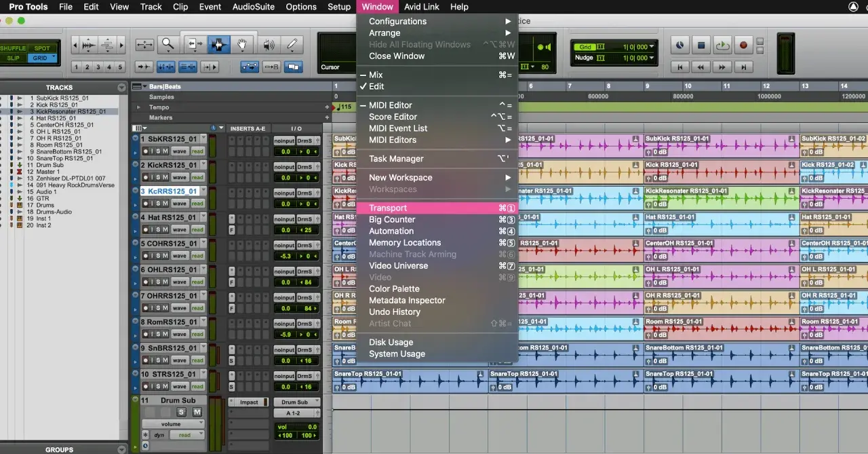Click the Impact insert on Drum Sub
Viewport: 868px width, 454px height.
pyautogui.click(x=249, y=402)
